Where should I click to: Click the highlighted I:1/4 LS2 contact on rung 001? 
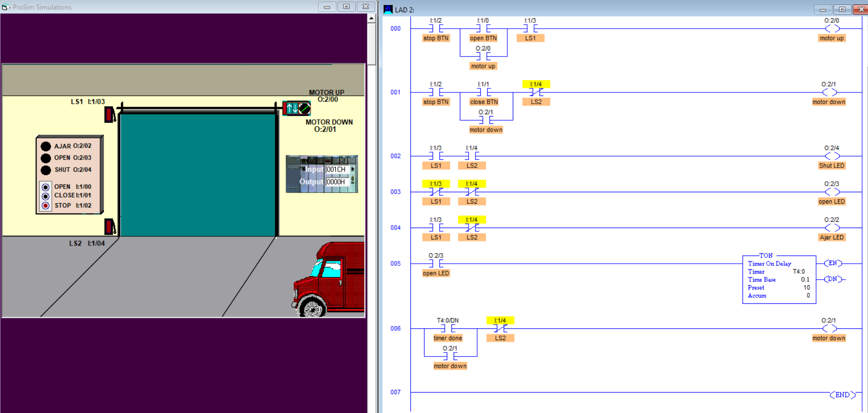click(x=537, y=92)
